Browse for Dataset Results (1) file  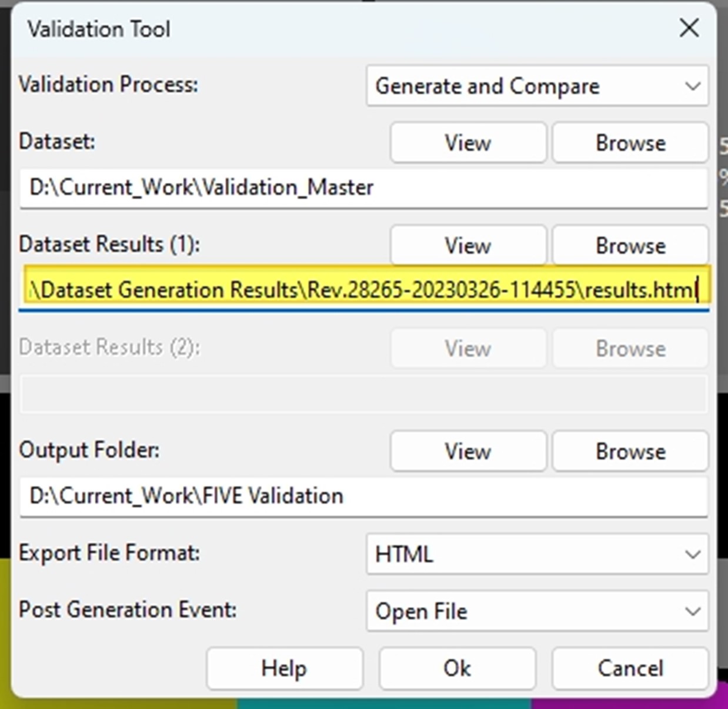630,245
